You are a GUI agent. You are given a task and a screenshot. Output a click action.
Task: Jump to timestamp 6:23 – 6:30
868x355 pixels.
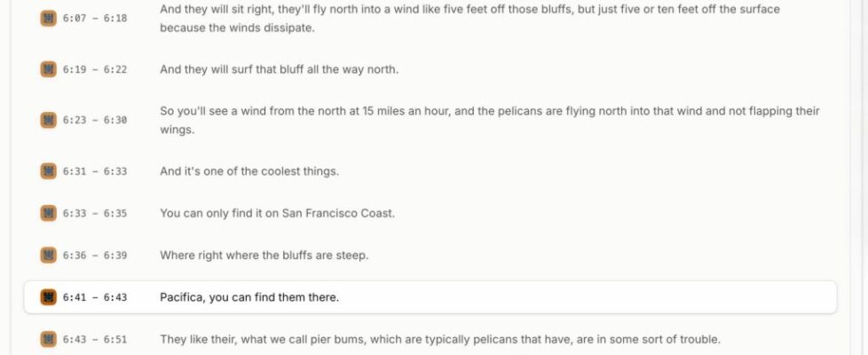click(x=94, y=120)
